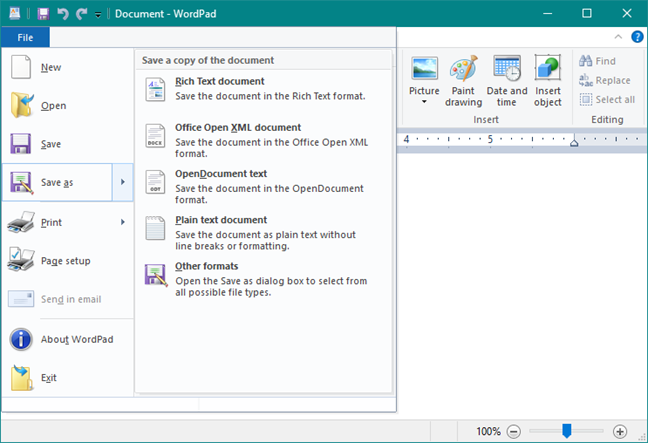Open Customize Quick Access Toolbar dropdown

98,14
